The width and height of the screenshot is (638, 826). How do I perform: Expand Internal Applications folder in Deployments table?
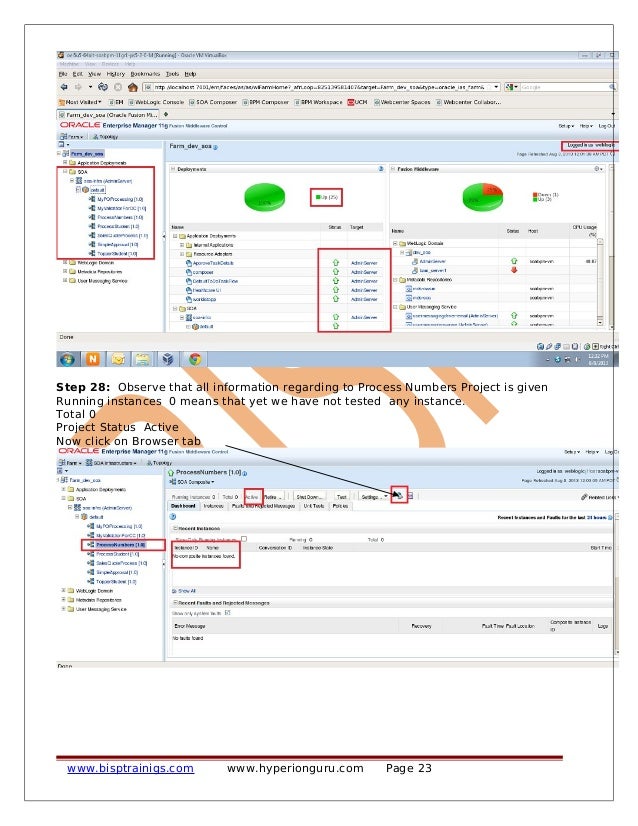(x=182, y=245)
